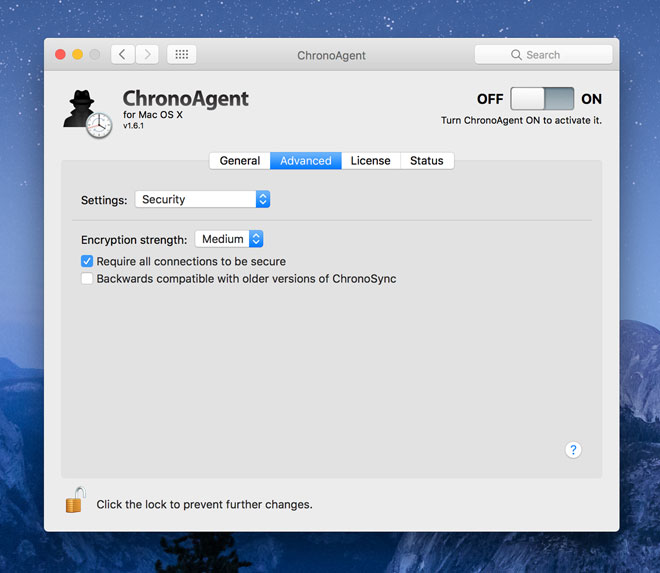Click the text 'Turn ChronoAgent ON to activate it.'

pos(521,120)
